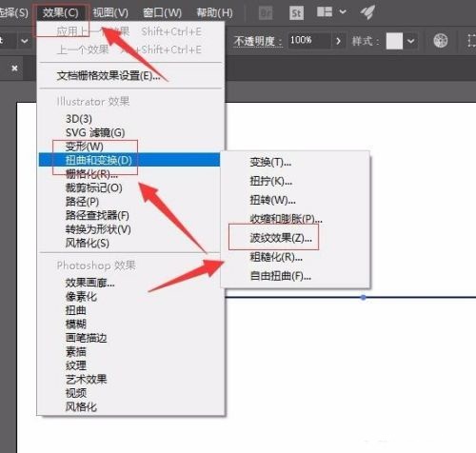Close the document tab with X

click(x=14, y=69)
